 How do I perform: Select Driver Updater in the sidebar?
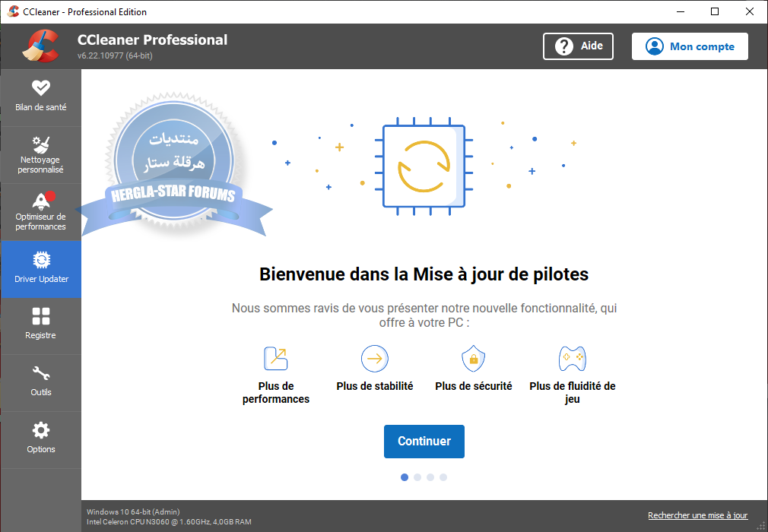click(x=40, y=269)
